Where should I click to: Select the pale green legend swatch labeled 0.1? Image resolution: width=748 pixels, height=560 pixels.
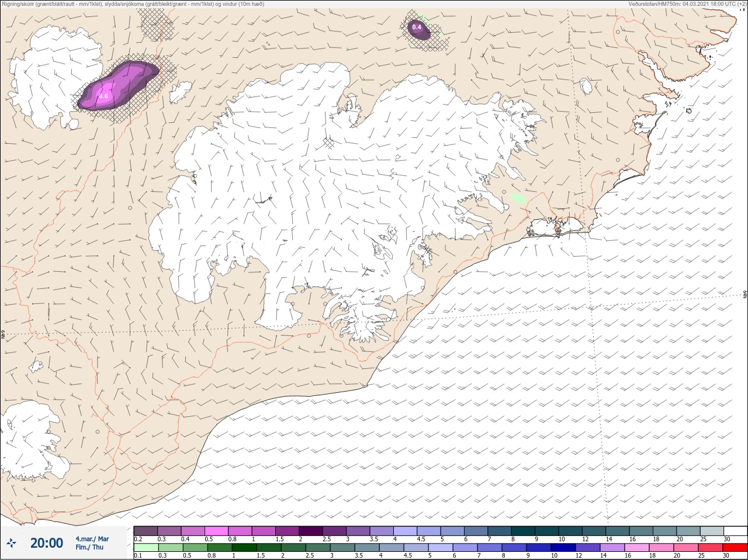point(146,548)
